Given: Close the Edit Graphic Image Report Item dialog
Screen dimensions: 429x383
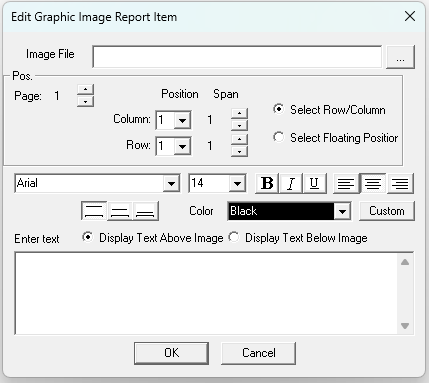Looking at the screenshot, I should coord(410,16).
